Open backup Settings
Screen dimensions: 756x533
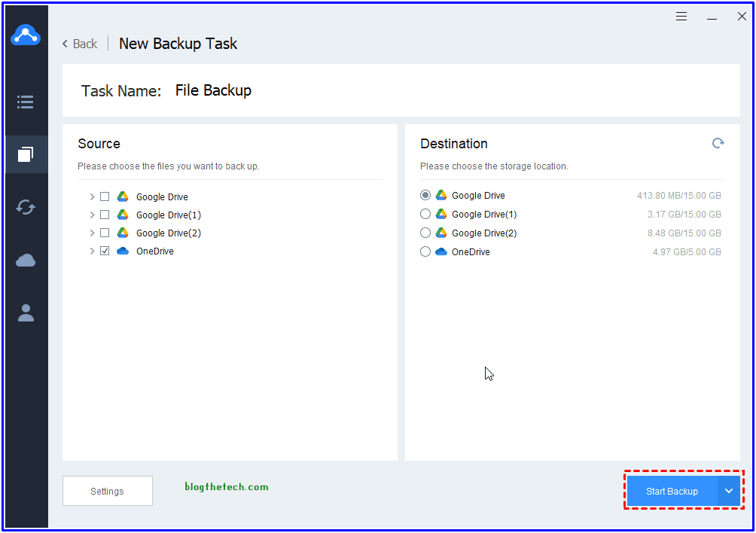[107, 491]
